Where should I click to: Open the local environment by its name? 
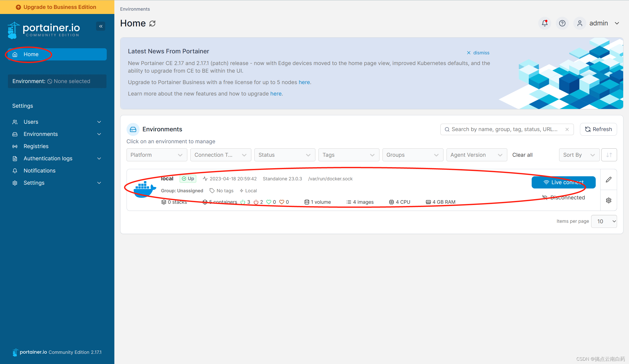[167, 179]
